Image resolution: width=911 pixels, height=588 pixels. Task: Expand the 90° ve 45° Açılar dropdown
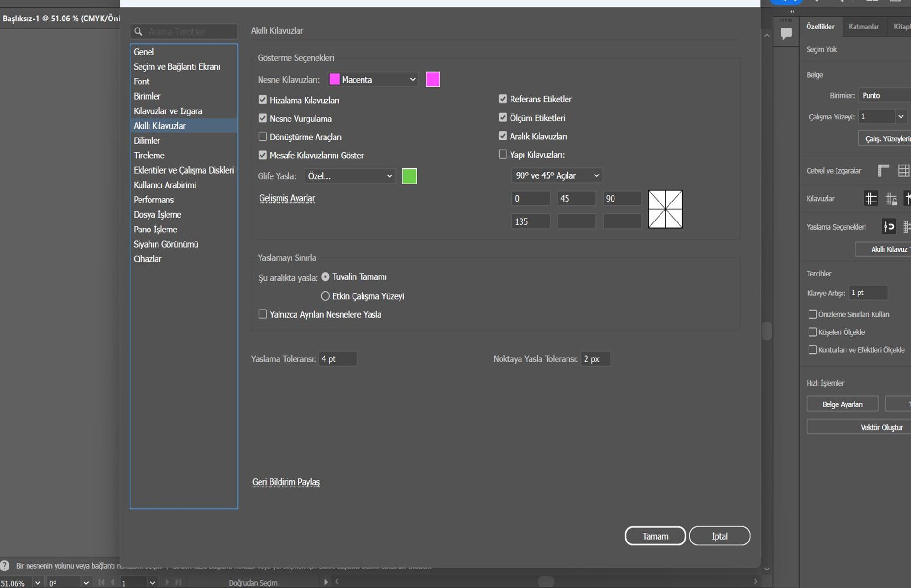click(557, 175)
